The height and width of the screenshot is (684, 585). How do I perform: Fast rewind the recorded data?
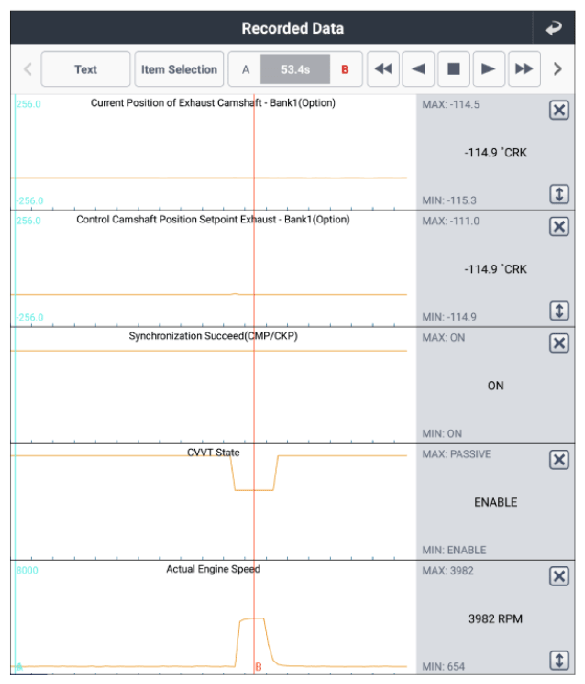tap(383, 69)
